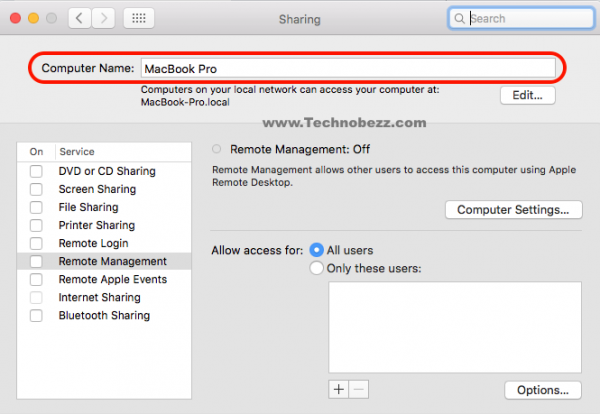
Task: Click the magnifying glass search icon
Action: (x=459, y=18)
